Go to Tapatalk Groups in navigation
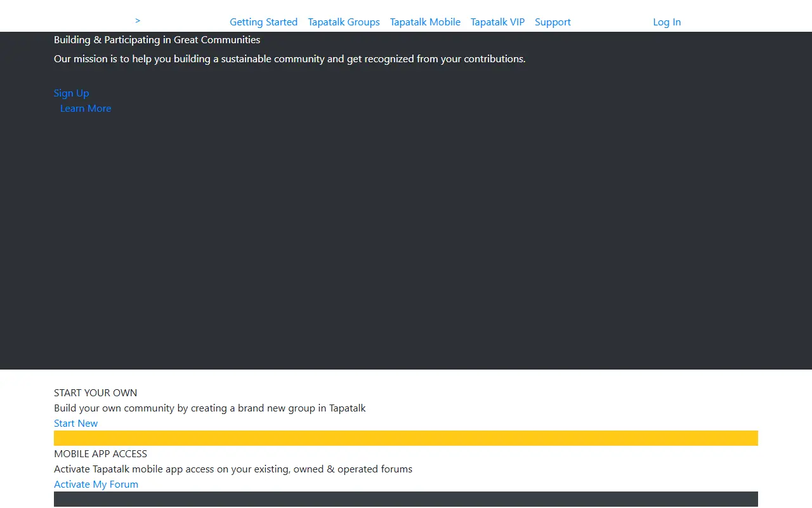The height and width of the screenshot is (508, 812). tap(344, 22)
